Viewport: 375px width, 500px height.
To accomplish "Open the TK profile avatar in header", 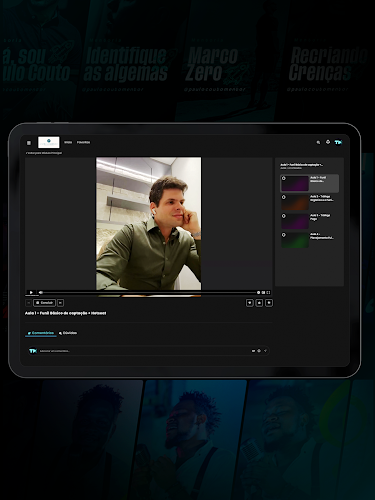I will (338, 142).
